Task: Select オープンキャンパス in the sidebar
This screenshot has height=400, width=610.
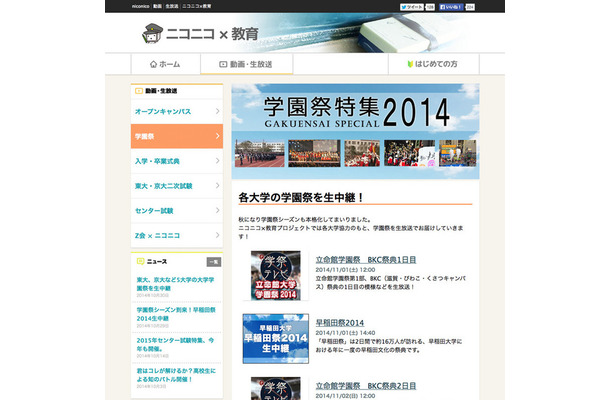Action: click(177, 111)
